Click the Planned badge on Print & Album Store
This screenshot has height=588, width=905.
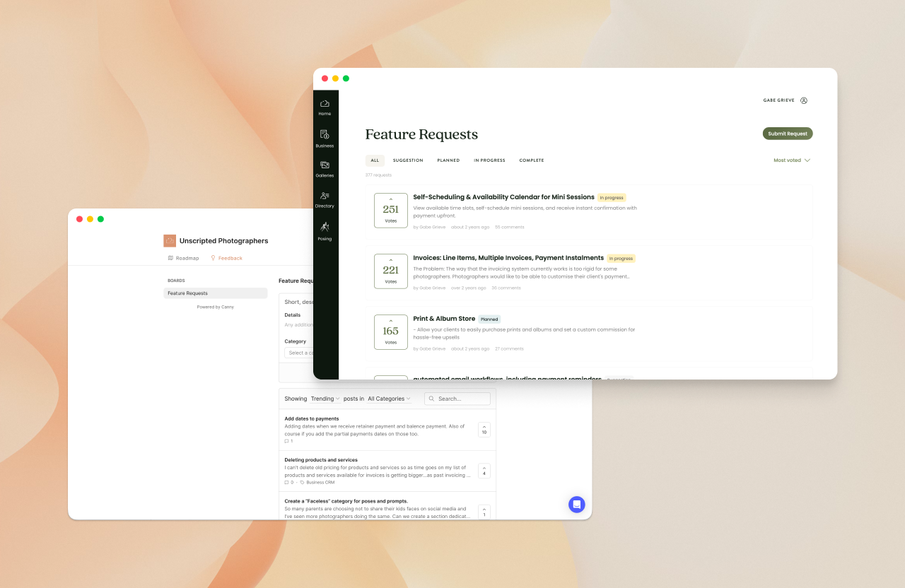pos(489,319)
